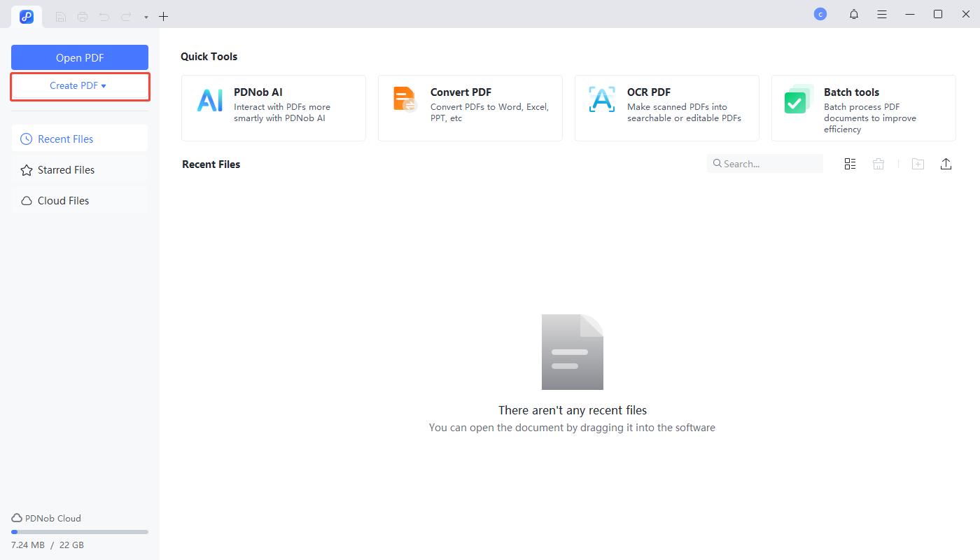The width and height of the screenshot is (980, 560).
Task: Click the "7.24 MB / 22 GB" storage text
Action: [48, 545]
